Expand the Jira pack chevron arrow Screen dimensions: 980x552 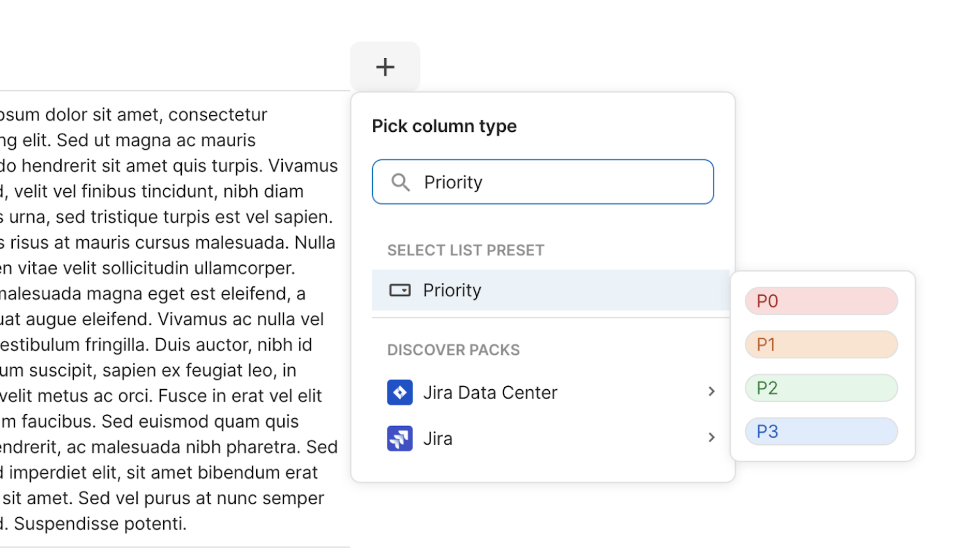coord(711,437)
